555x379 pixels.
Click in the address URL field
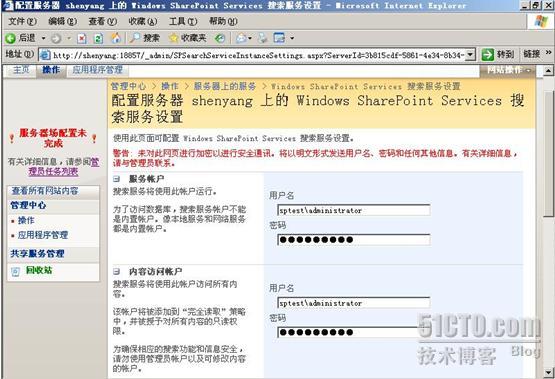tap(258, 55)
